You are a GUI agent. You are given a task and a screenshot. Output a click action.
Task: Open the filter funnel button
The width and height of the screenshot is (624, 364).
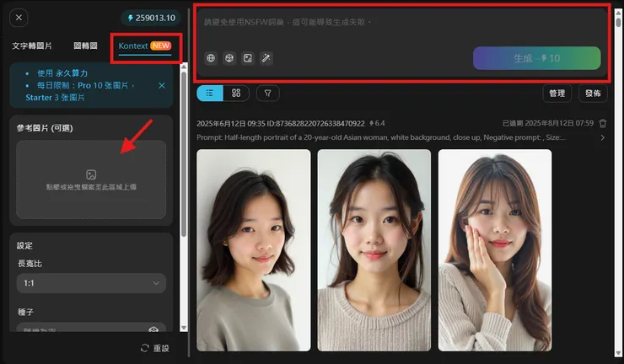(x=268, y=93)
